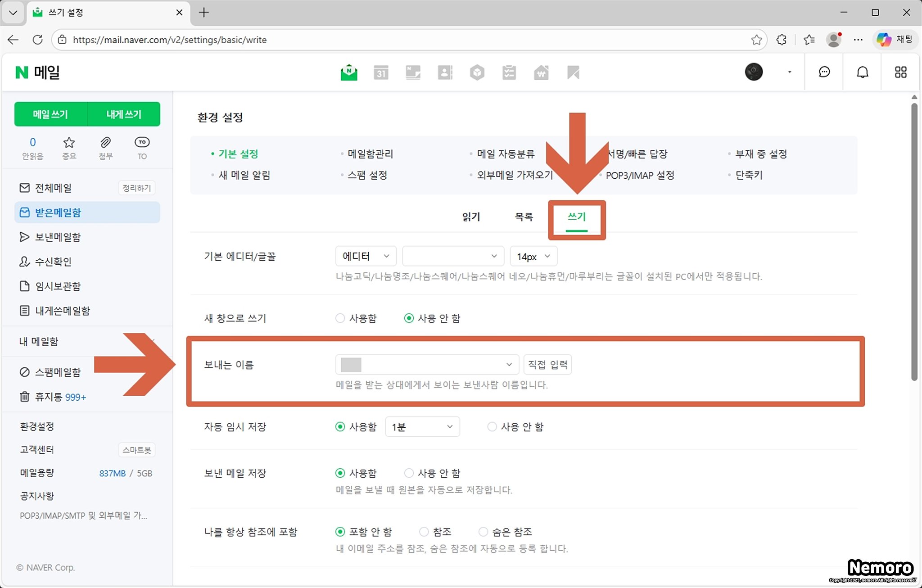Switch to the 읽기 tab
Image resolution: width=922 pixels, height=588 pixels.
471,217
